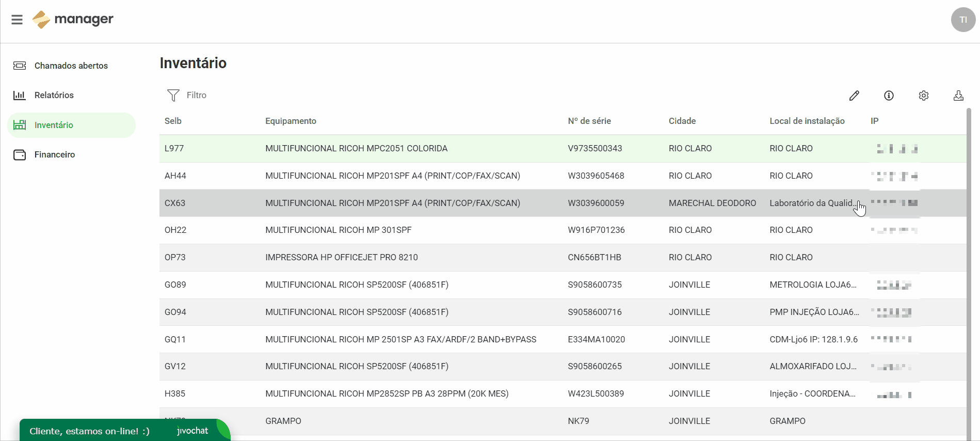This screenshot has width=980, height=441.
Task: Open Financeiro menu item
Action: [x=71, y=154]
